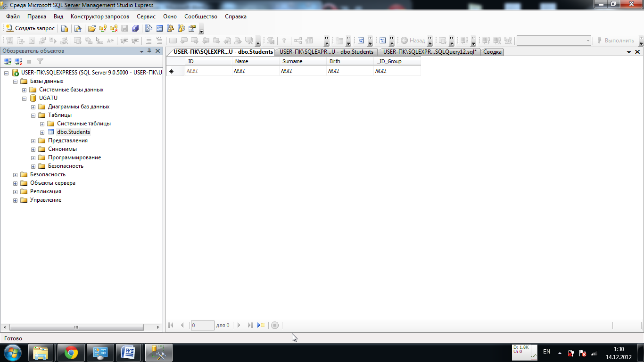Expand the Представления folder

click(33, 140)
